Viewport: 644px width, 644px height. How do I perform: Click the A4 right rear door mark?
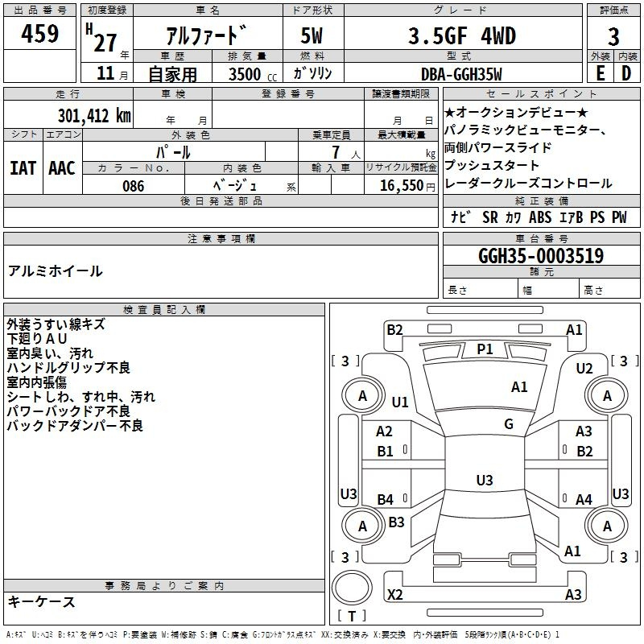click(x=584, y=499)
